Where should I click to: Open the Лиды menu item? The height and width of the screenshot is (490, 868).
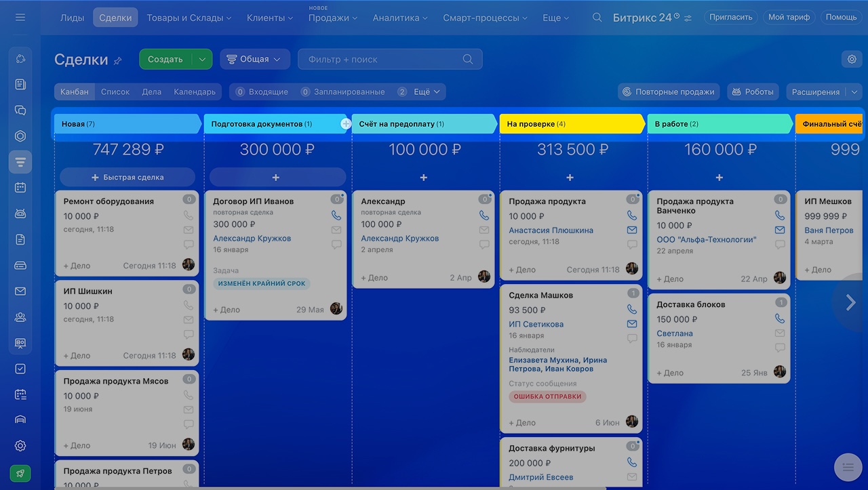tap(73, 18)
